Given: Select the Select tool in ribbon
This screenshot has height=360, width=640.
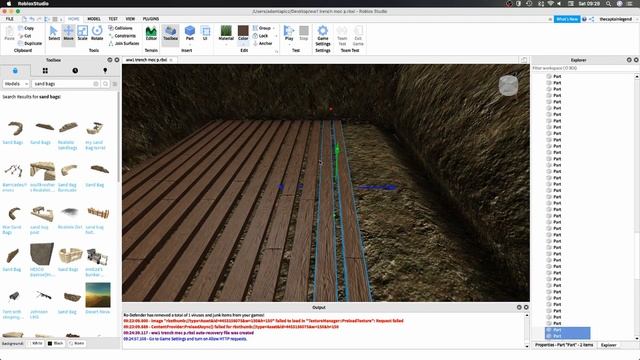Looking at the screenshot, I should pyautogui.click(x=54, y=33).
